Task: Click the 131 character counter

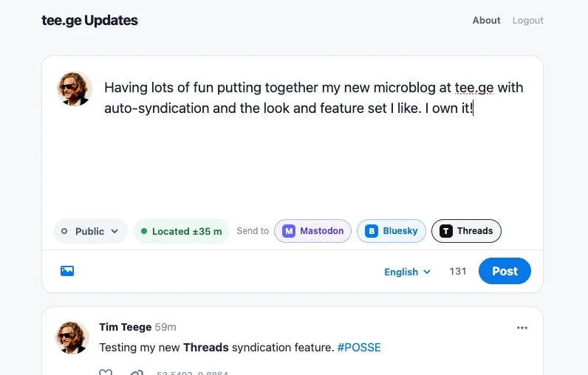Action: tap(458, 271)
